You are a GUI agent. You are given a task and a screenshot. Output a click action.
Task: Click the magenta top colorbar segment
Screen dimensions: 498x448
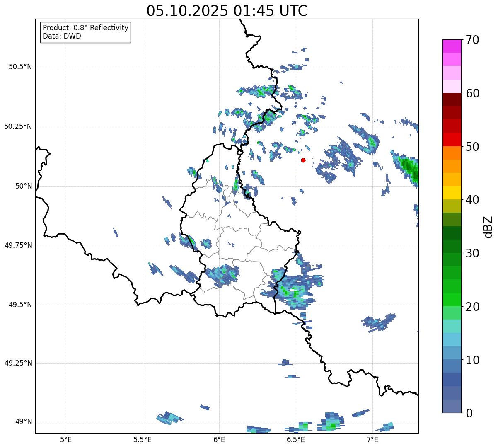[452, 46]
